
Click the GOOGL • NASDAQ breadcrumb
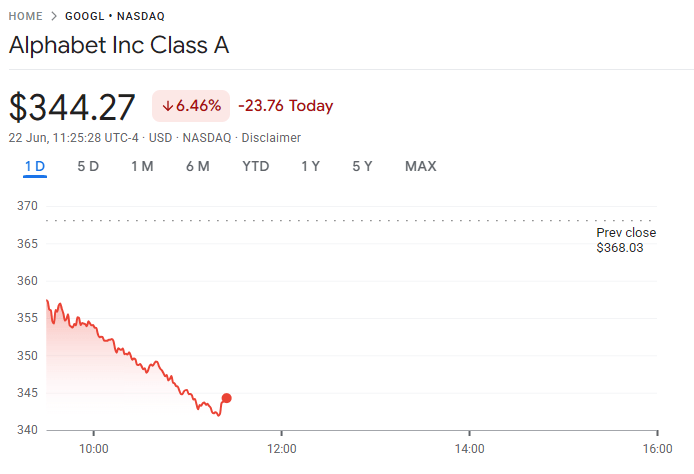pos(115,16)
